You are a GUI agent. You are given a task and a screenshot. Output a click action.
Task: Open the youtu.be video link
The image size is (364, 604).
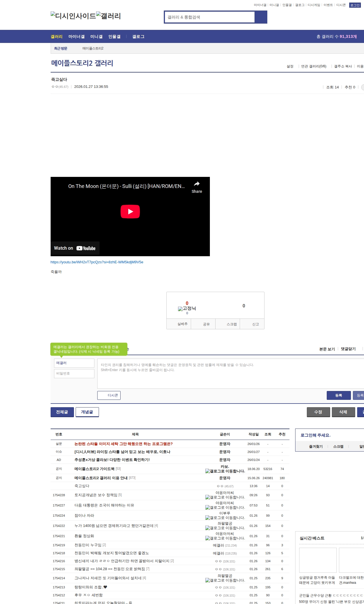(x=97, y=262)
